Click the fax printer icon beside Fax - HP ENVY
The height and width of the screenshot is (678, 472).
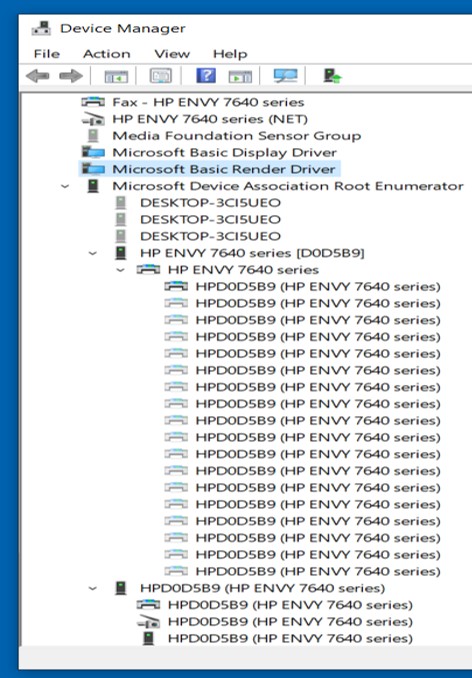pyautogui.click(x=93, y=102)
